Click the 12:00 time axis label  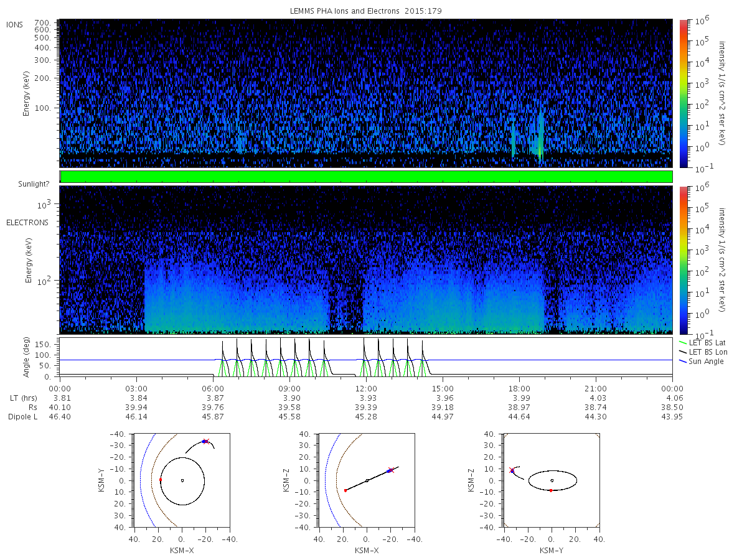pos(366,388)
